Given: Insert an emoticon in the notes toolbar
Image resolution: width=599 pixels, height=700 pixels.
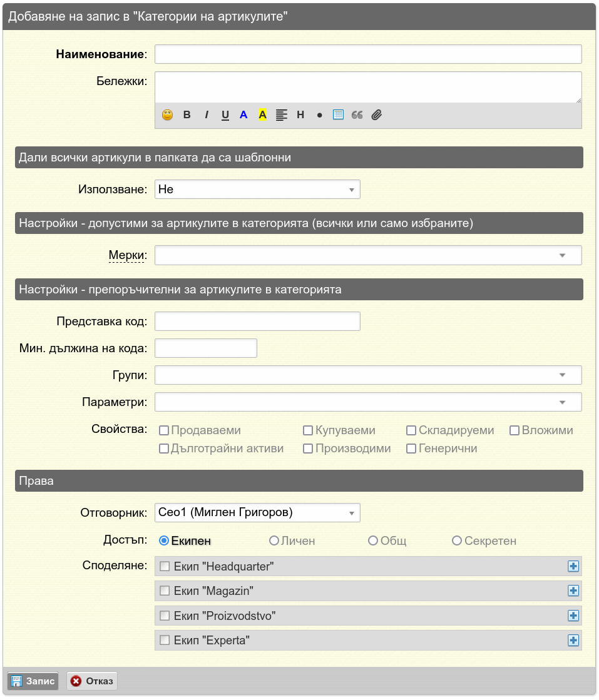Looking at the screenshot, I should (168, 115).
